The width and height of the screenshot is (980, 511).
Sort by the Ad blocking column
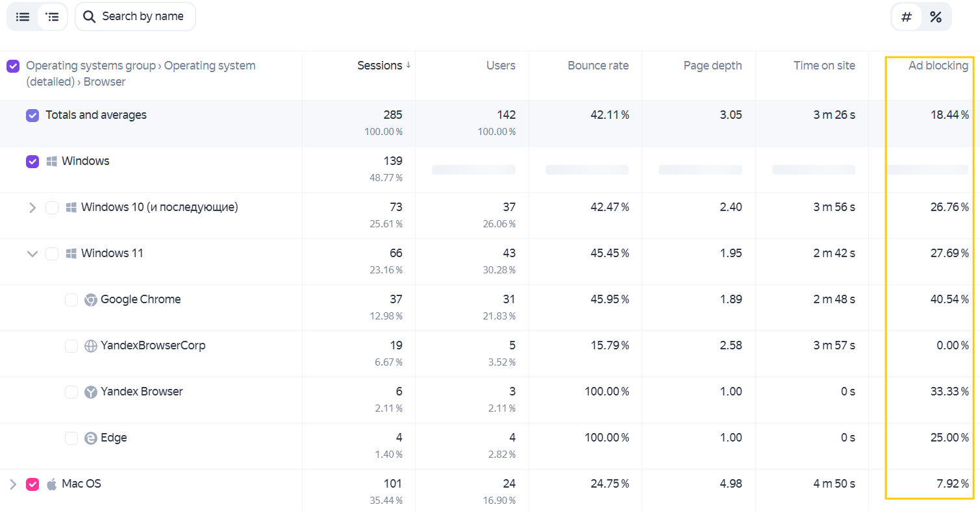[x=938, y=66]
